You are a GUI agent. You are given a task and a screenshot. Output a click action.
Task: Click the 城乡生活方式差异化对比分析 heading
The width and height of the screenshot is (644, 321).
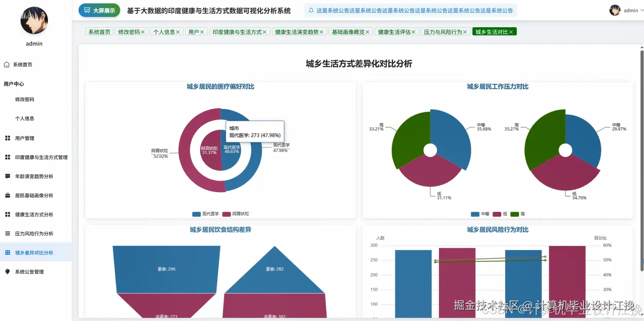pos(359,64)
